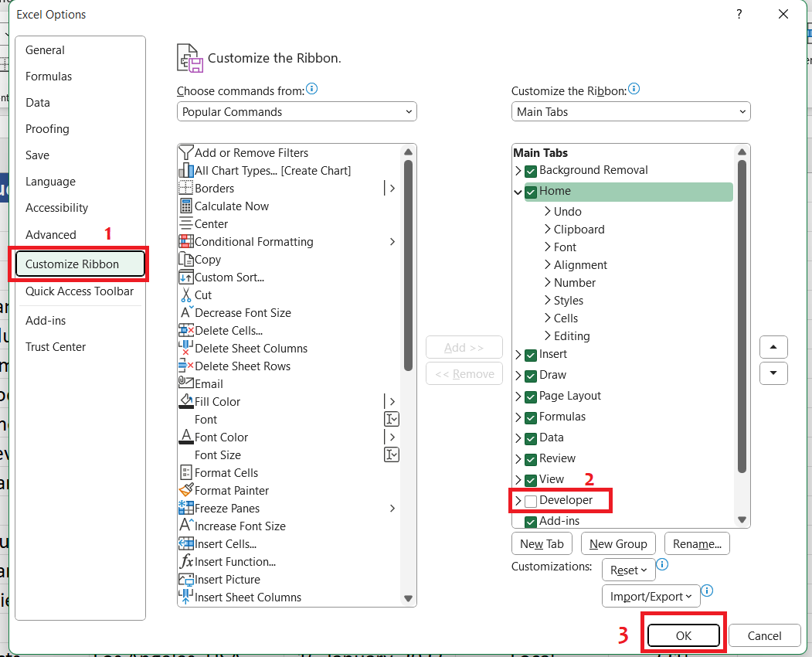Open the Main Tabs ribbon dropdown
The width and height of the screenshot is (812, 657).
coord(630,111)
